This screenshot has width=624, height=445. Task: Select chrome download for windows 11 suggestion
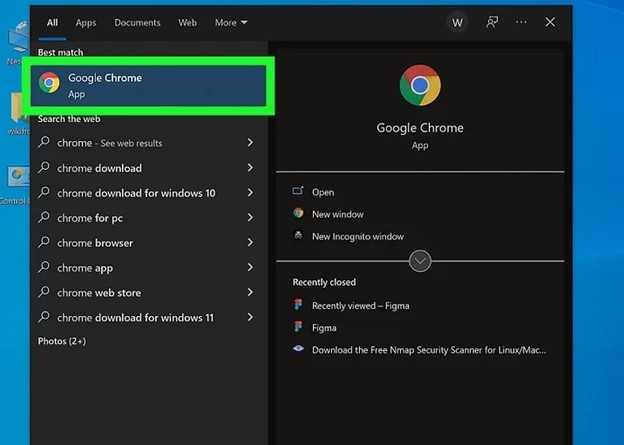coord(135,318)
